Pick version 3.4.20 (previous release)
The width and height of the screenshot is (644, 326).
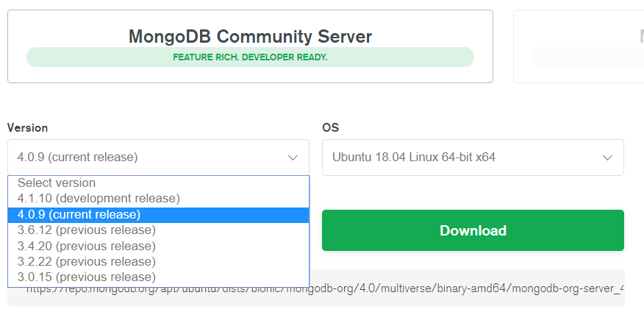click(x=158, y=247)
